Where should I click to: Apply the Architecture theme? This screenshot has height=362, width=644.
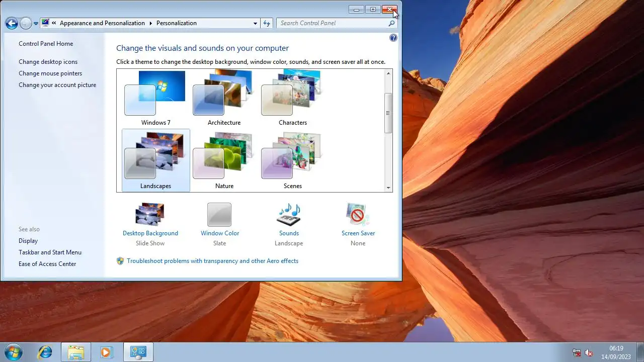(x=224, y=98)
